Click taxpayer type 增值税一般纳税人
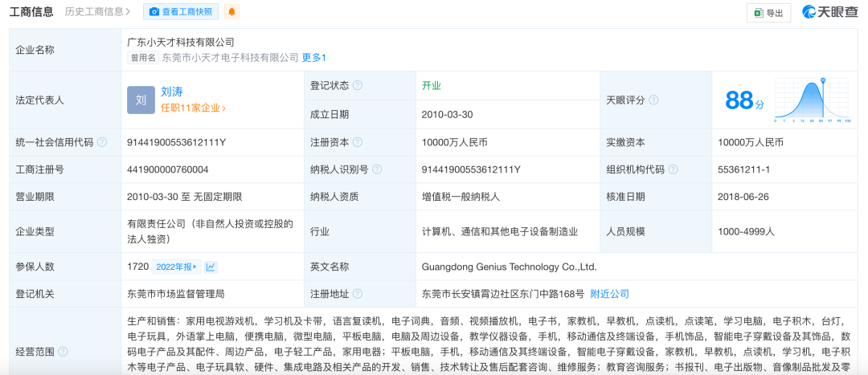 pyautogui.click(x=461, y=197)
